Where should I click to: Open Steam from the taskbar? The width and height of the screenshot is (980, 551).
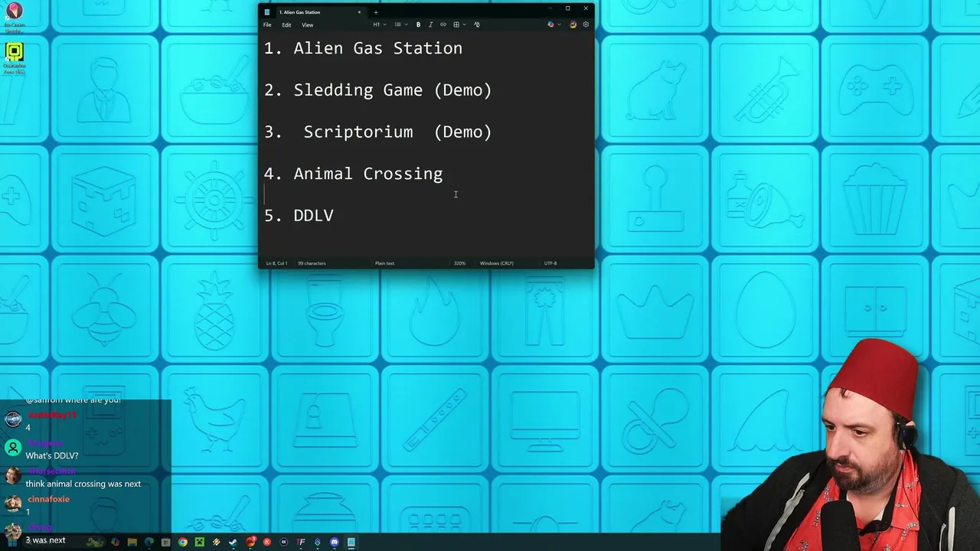(x=233, y=542)
